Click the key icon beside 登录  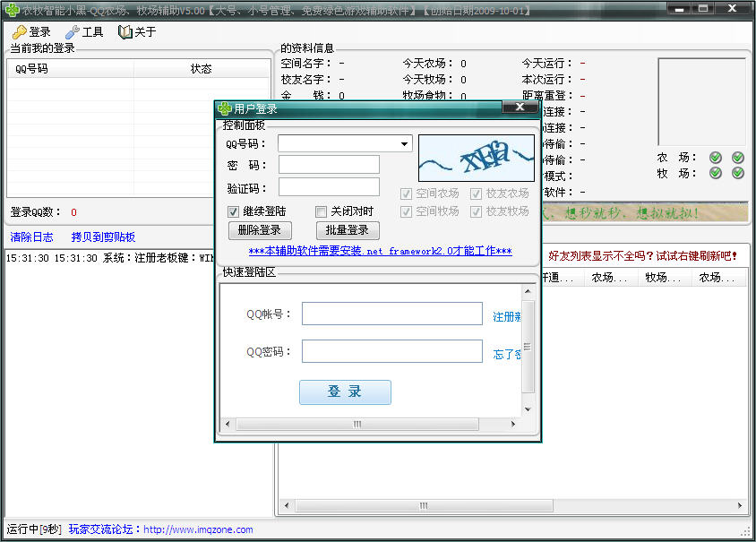[x=20, y=32]
